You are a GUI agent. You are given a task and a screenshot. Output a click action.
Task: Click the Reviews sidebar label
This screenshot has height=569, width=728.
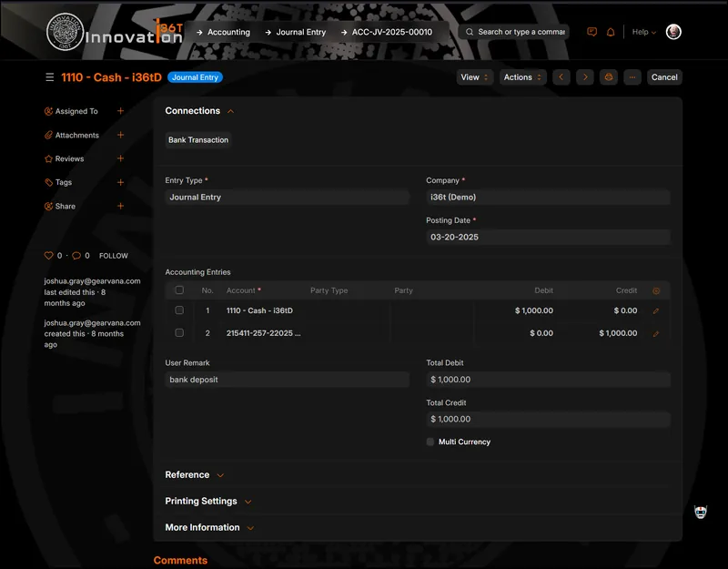(70, 158)
